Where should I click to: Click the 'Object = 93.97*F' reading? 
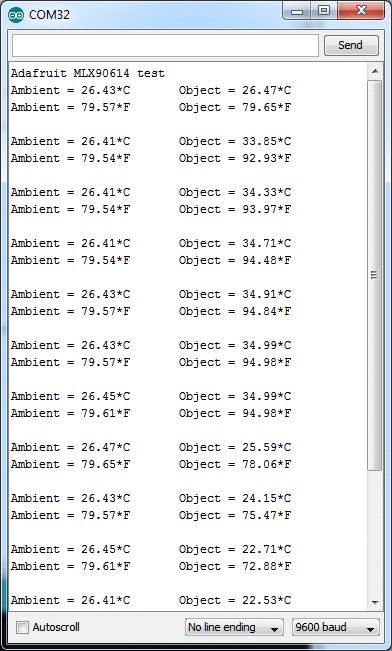click(235, 210)
